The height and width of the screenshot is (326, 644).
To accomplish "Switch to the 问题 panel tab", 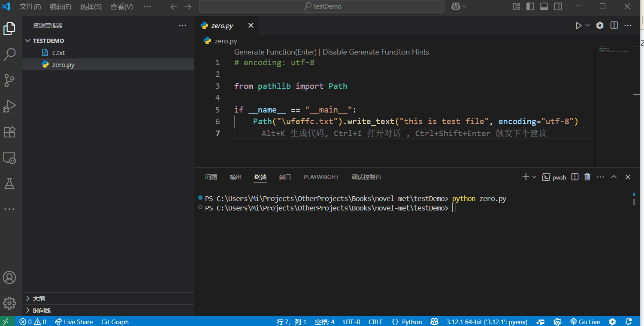I will coord(211,177).
